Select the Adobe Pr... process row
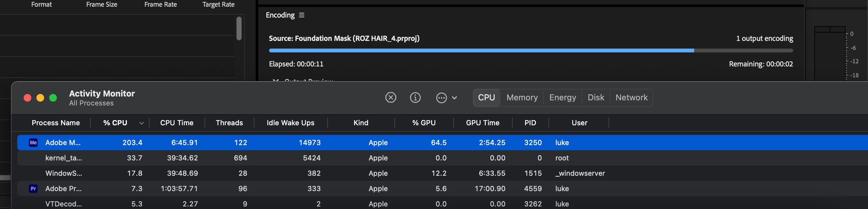Viewport: 868px width, 209px height. coord(442,189)
